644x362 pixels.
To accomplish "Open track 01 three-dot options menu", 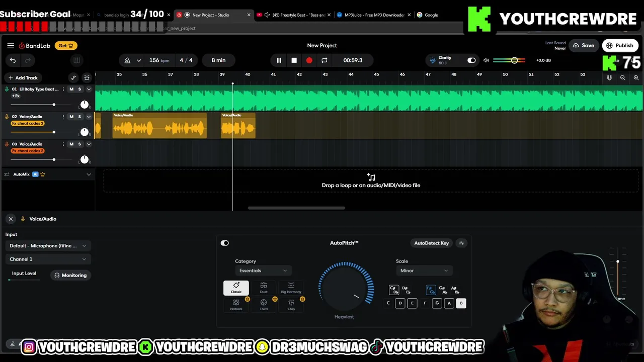I will [x=63, y=89].
